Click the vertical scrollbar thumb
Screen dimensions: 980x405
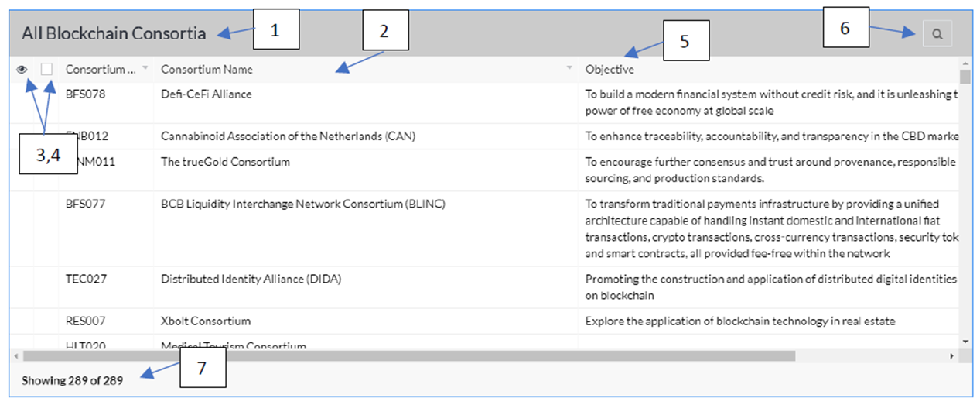point(965,76)
